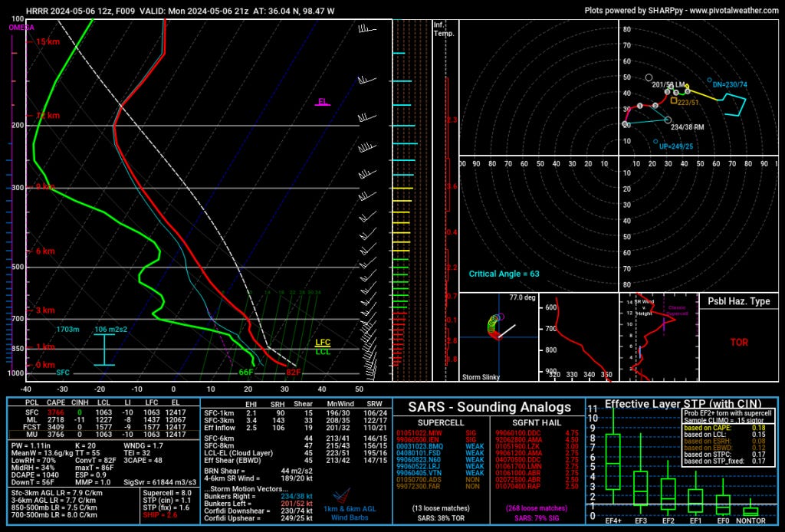
Task: Click the LCL-EL (Cloud Layer) row label
Action: tap(238, 453)
